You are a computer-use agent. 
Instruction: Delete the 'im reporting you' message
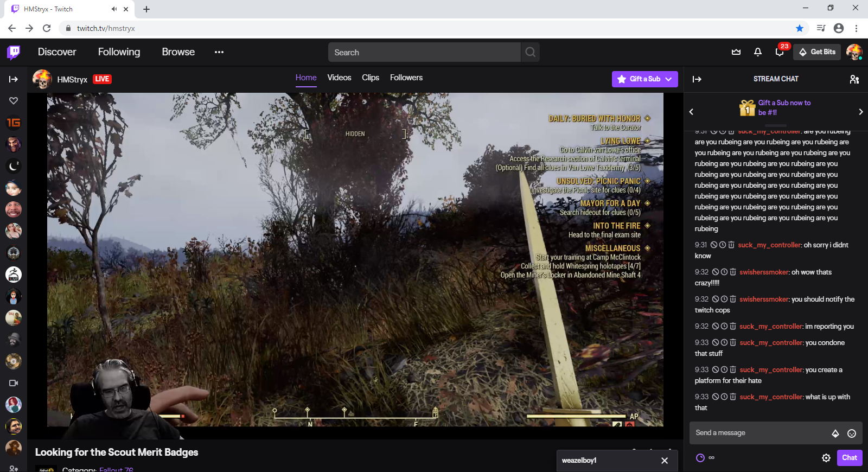coord(733,326)
